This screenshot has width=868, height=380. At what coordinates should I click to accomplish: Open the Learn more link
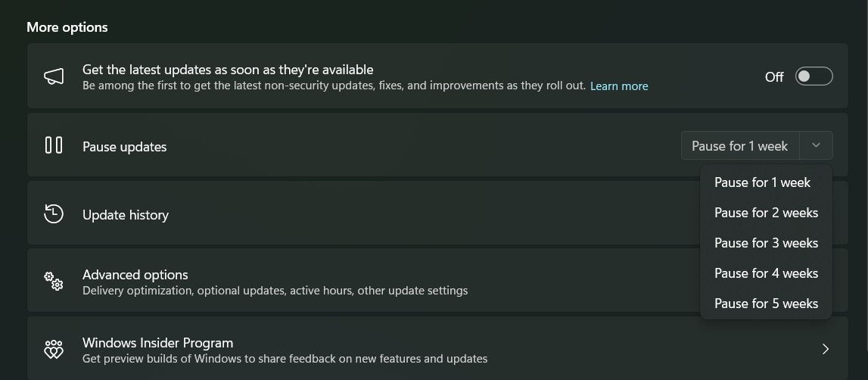tap(619, 86)
